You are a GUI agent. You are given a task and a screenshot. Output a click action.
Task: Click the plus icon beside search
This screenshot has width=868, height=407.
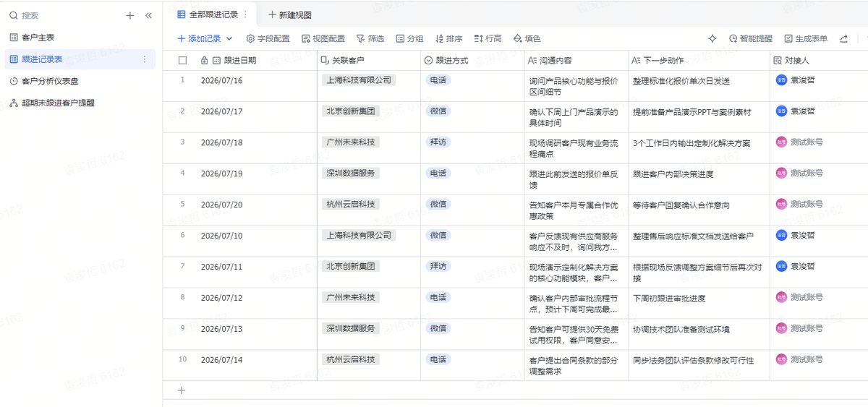coord(130,15)
